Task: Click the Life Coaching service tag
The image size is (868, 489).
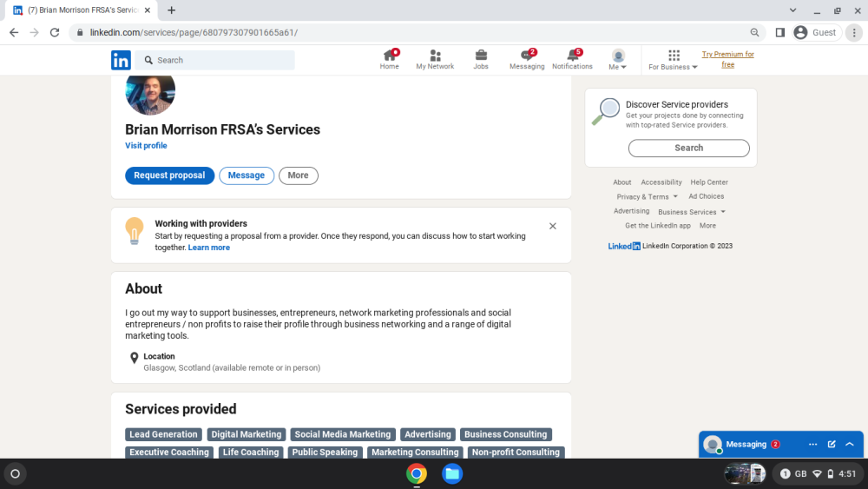Action: click(251, 453)
